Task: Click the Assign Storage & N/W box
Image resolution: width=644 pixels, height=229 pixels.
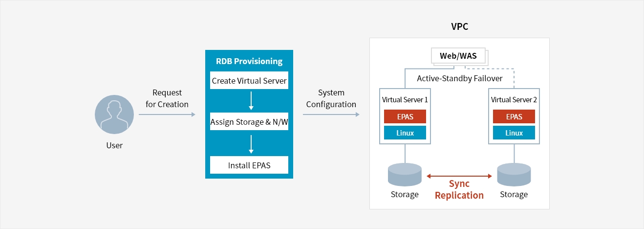Action: pyautogui.click(x=249, y=122)
